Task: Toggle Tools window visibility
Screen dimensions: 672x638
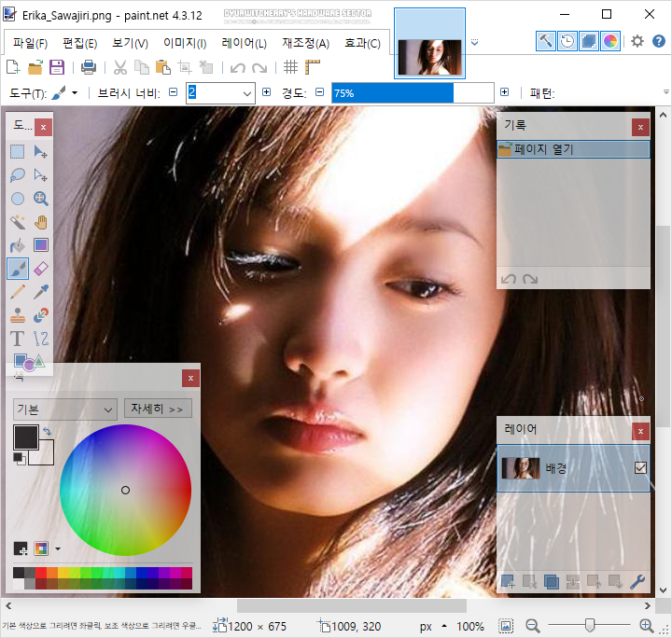Action: click(x=546, y=41)
